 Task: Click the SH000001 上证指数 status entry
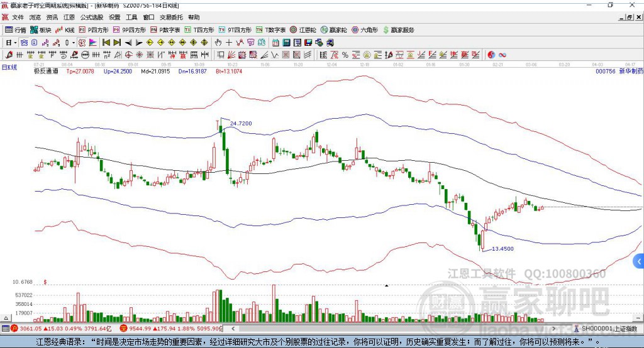tap(609, 329)
